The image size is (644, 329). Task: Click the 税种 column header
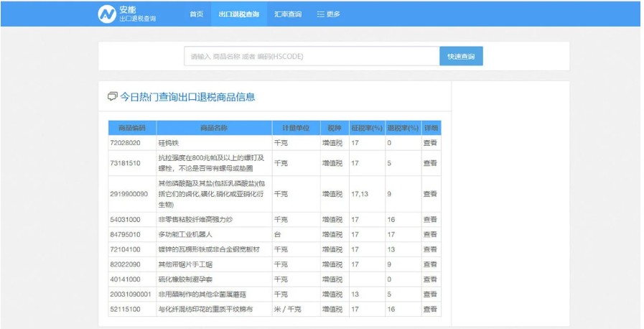click(335, 128)
